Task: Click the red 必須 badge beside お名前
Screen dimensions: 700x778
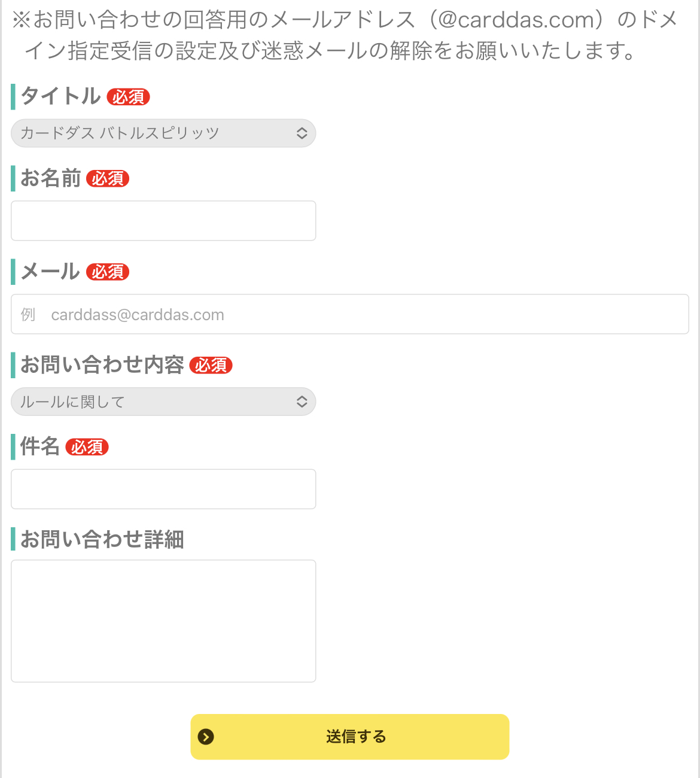Action: click(108, 178)
